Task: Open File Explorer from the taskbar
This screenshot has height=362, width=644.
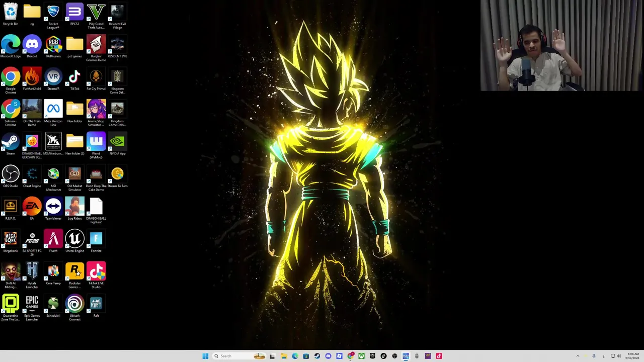Action: [284, 356]
